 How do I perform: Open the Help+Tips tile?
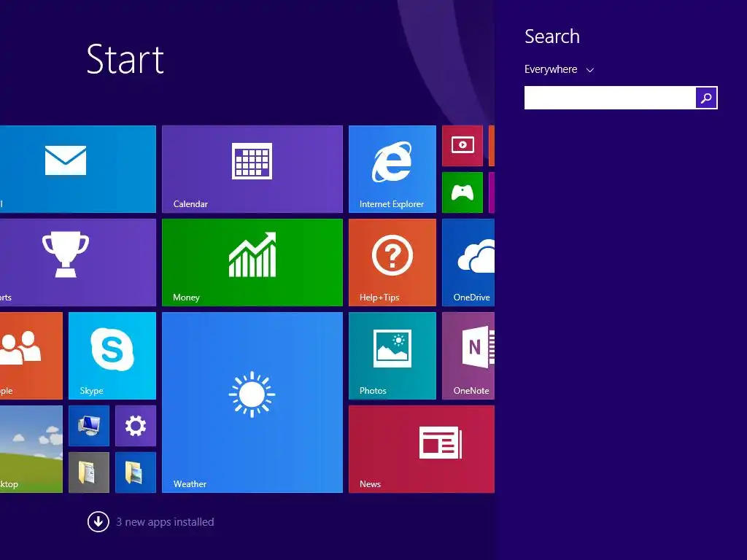coord(392,262)
